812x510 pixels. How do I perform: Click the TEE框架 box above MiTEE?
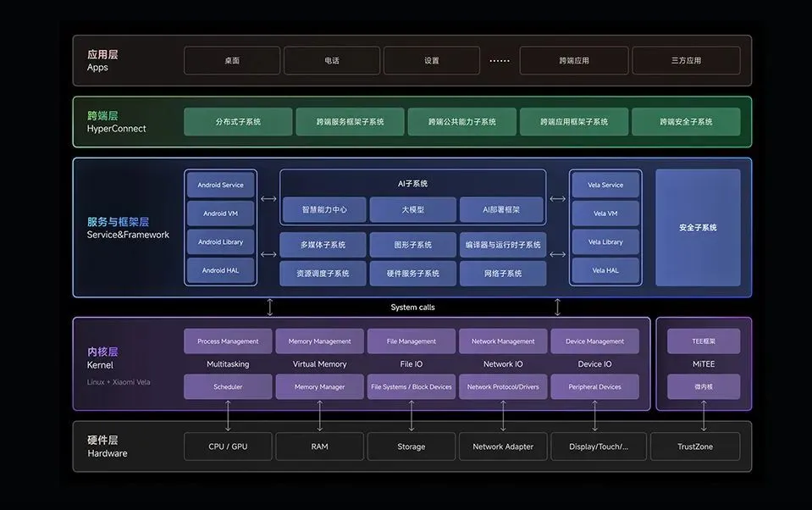703,341
